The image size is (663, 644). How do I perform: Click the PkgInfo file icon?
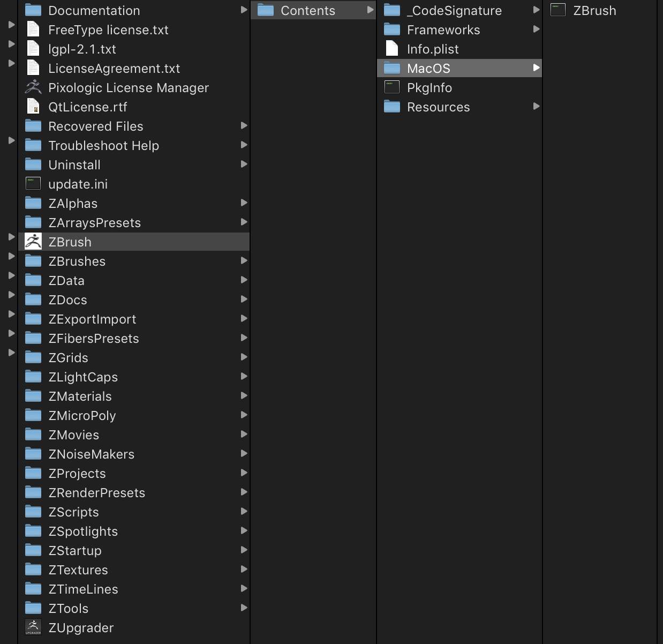click(x=392, y=87)
